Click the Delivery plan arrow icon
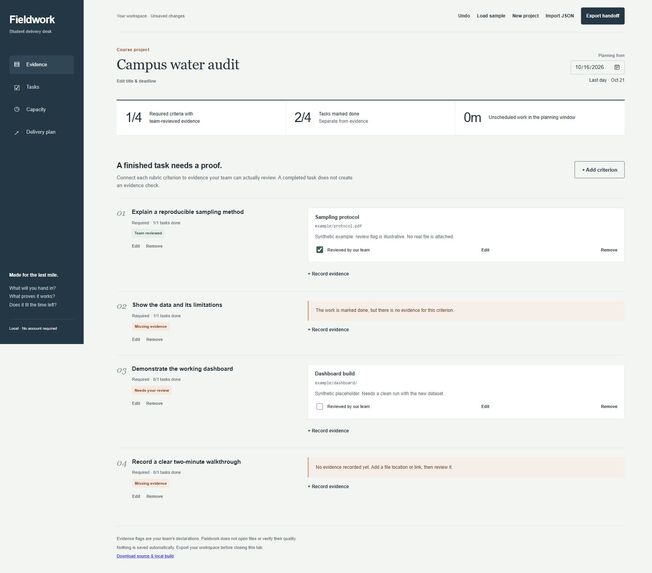The image size is (652, 573). [x=17, y=132]
